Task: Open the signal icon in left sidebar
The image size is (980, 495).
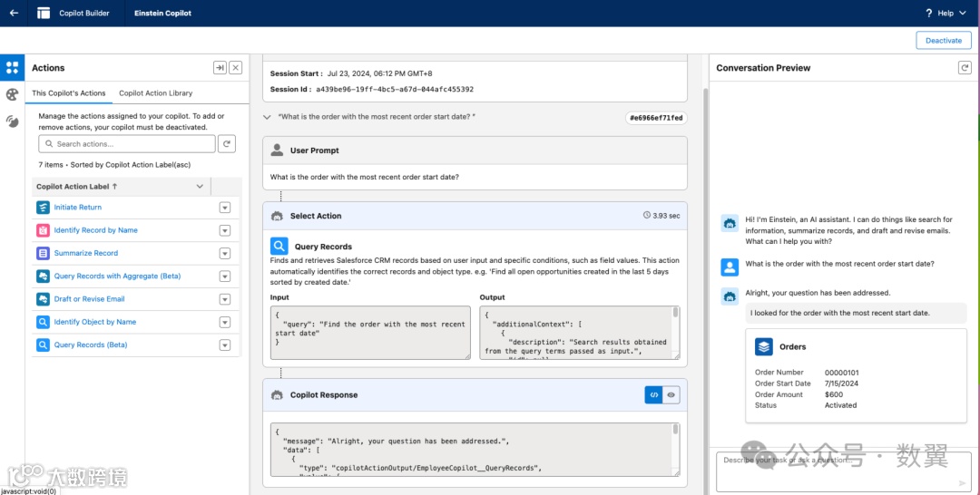Action: pos(13,121)
